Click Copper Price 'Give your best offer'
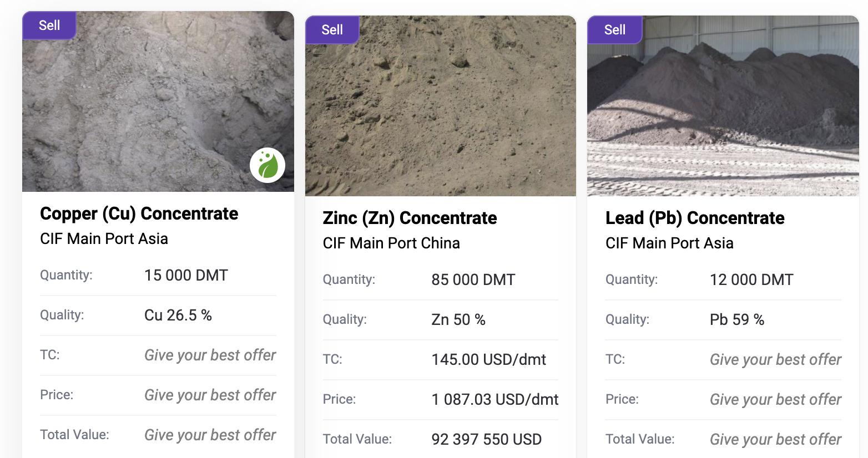Screen dimensions: 868x458 210,395
